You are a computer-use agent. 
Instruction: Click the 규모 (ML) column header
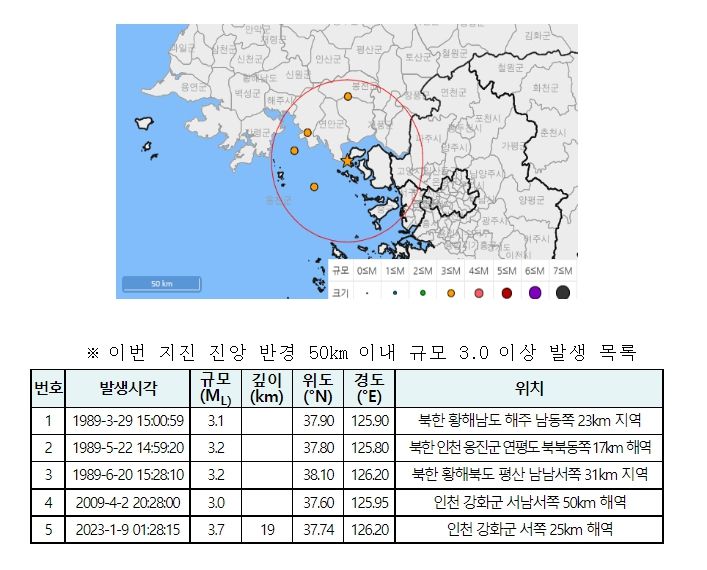coord(215,387)
